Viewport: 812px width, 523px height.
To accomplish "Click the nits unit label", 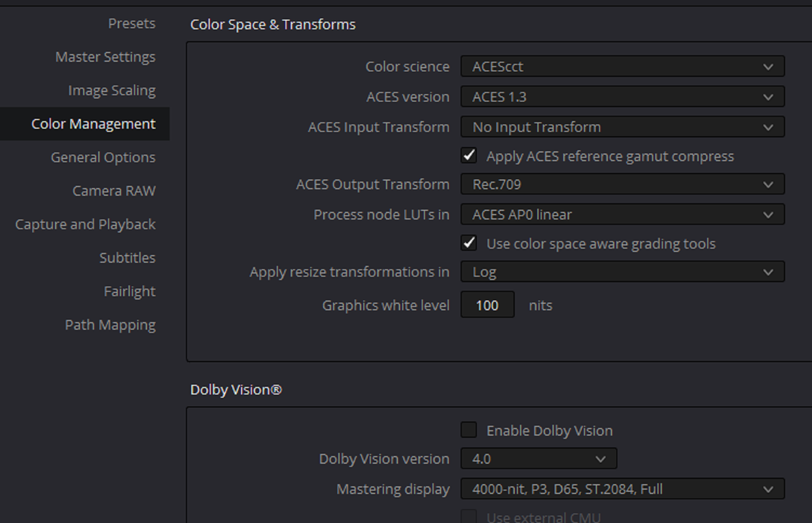I will [x=540, y=305].
